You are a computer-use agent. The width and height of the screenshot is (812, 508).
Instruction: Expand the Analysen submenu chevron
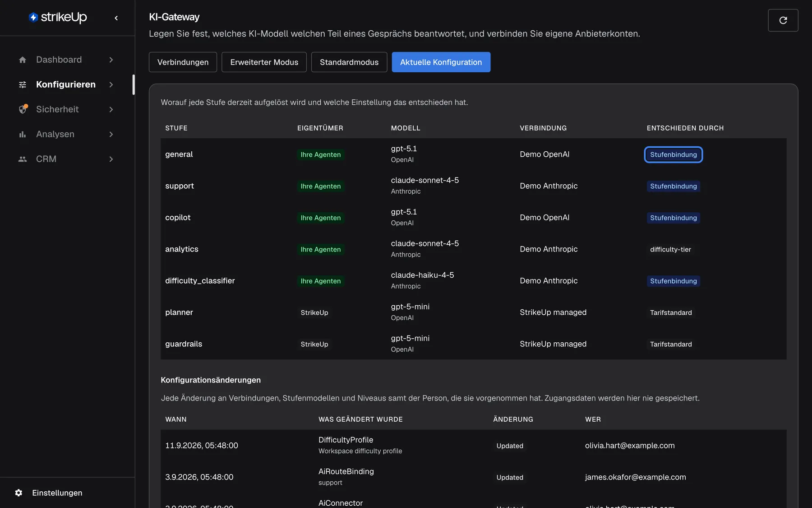[x=111, y=134]
